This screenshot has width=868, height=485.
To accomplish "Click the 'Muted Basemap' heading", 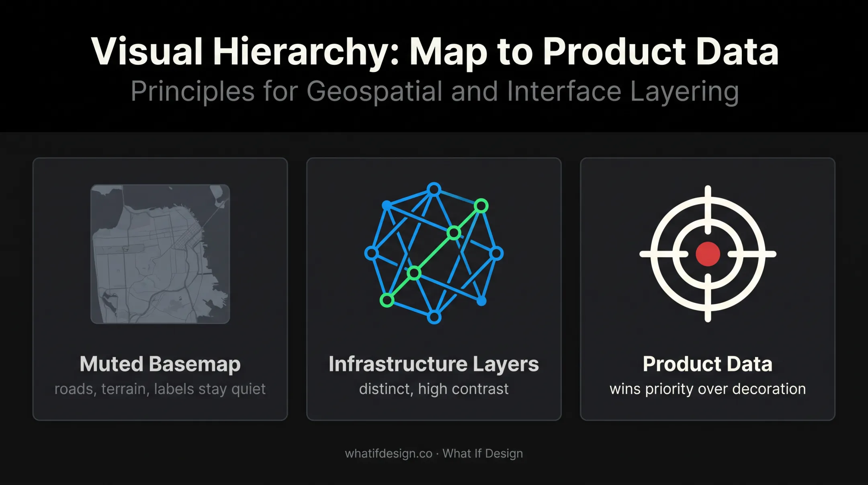I will pyautogui.click(x=160, y=364).
